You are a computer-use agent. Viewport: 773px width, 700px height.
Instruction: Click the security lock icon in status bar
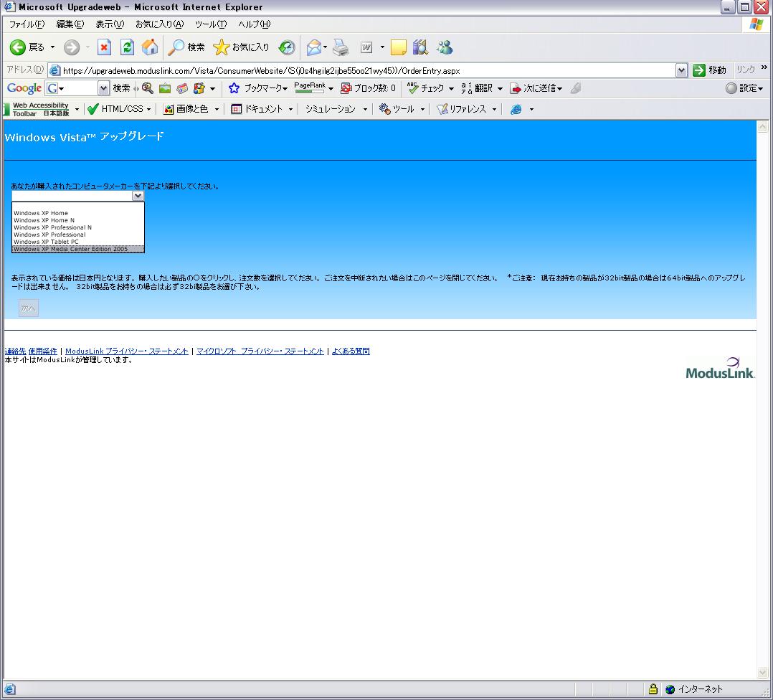pos(653,689)
